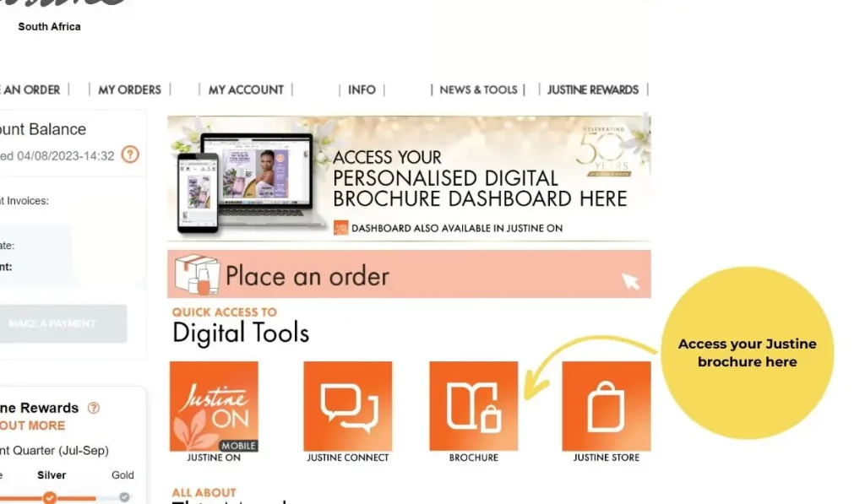Open the My Orders menu

tap(129, 89)
